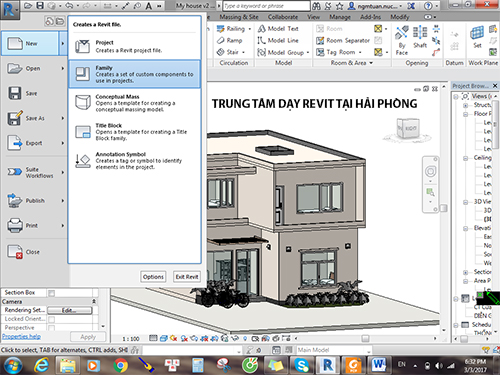The width and height of the screenshot is (500, 375).
Task: Click the Rendering Settings Edit button
Action: [x=69, y=310]
